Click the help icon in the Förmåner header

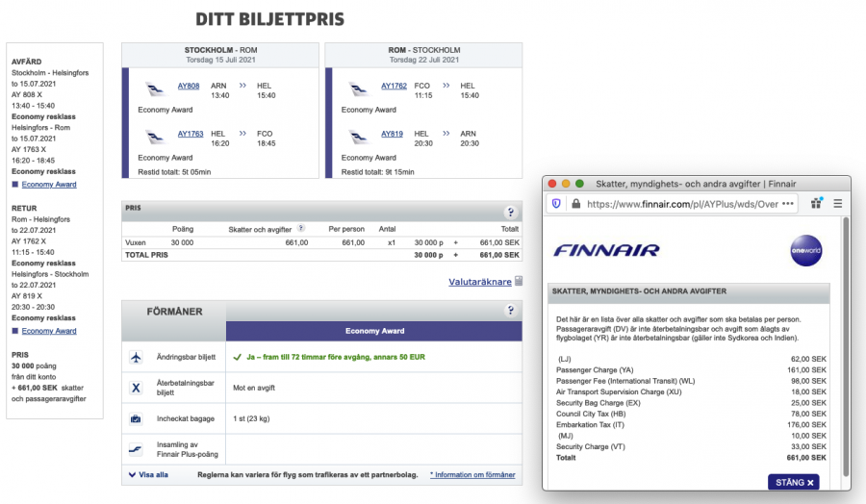coord(511,311)
